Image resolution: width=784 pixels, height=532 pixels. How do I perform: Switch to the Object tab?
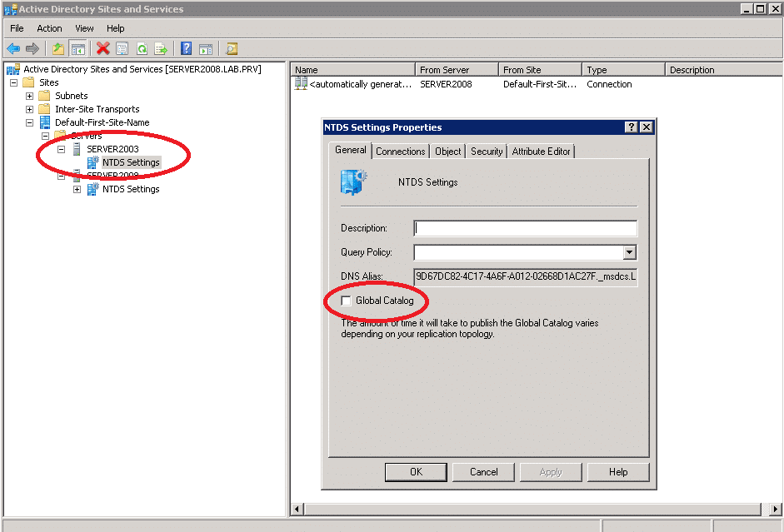pos(448,152)
